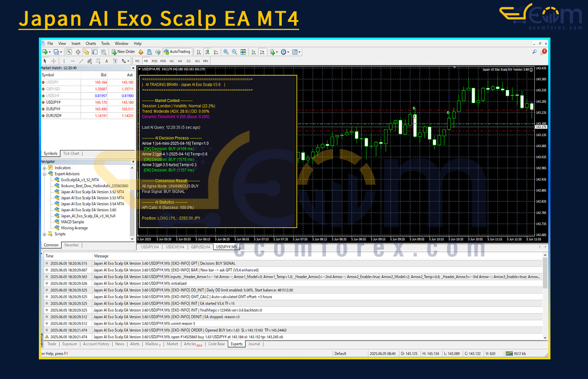Switch to the Account History tab
588x379 pixels.
96,344
